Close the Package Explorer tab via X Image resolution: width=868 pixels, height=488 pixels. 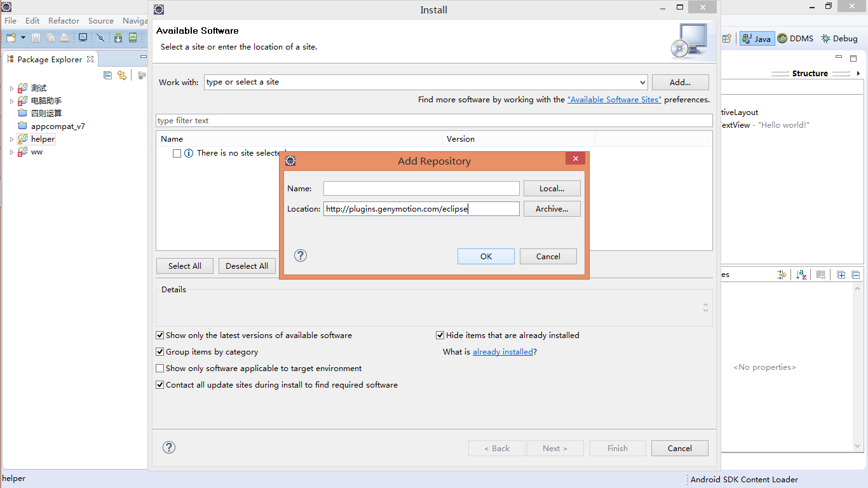click(90, 59)
